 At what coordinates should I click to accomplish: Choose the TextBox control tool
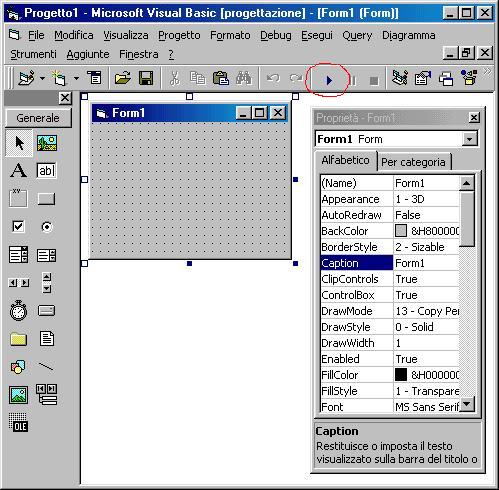pos(46,170)
